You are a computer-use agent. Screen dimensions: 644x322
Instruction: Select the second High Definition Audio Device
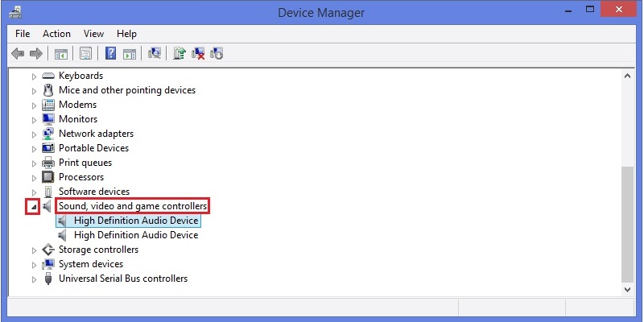136,235
